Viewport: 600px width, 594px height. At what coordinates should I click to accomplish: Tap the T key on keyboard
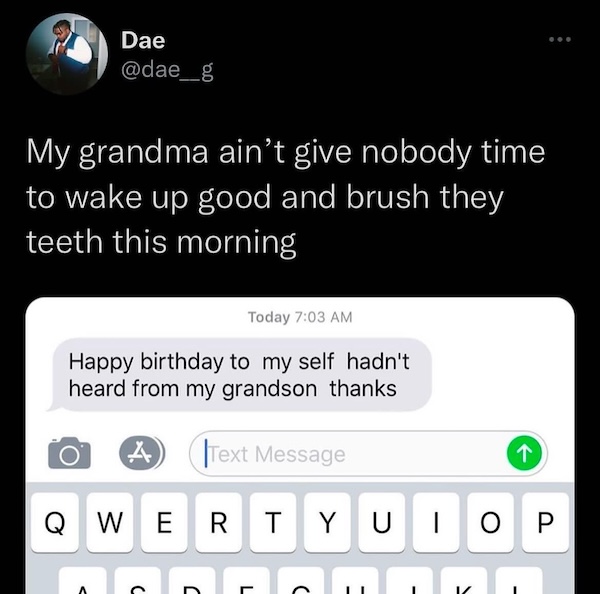pyautogui.click(x=273, y=522)
